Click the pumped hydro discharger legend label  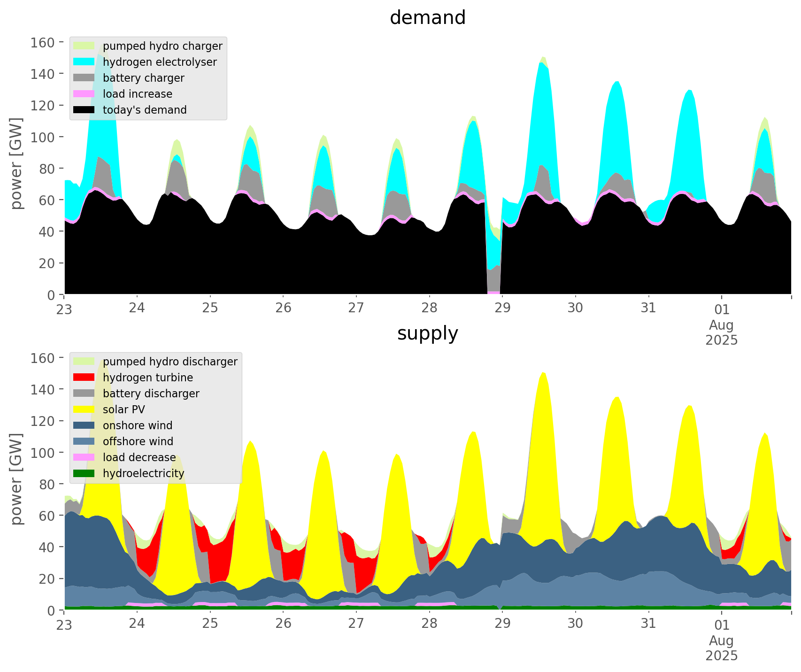click(x=170, y=362)
